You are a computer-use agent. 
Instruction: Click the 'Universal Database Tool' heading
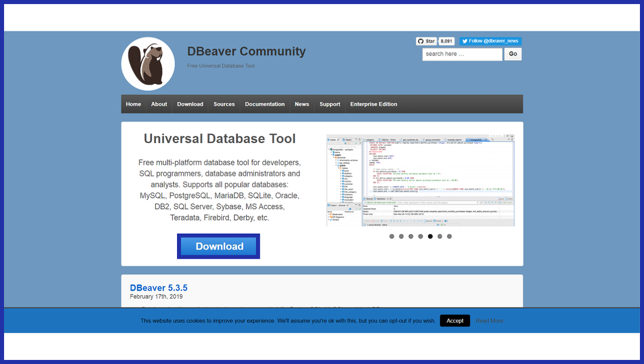coord(220,138)
